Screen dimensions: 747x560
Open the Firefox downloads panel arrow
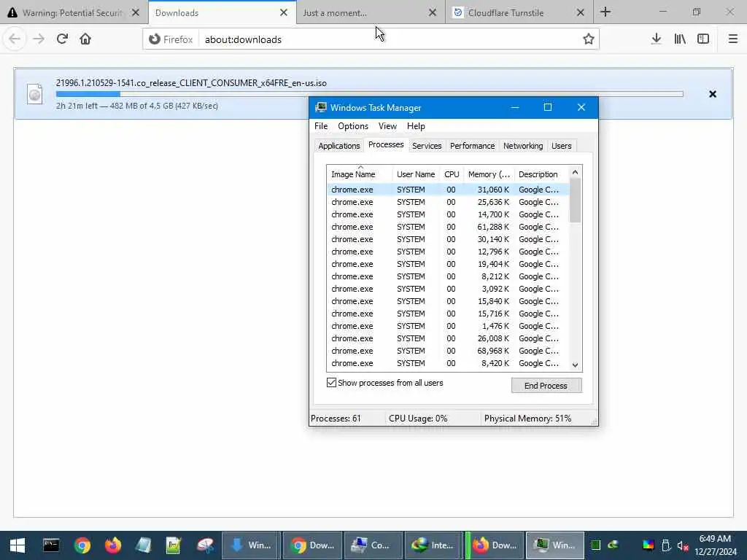pos(656,39)
